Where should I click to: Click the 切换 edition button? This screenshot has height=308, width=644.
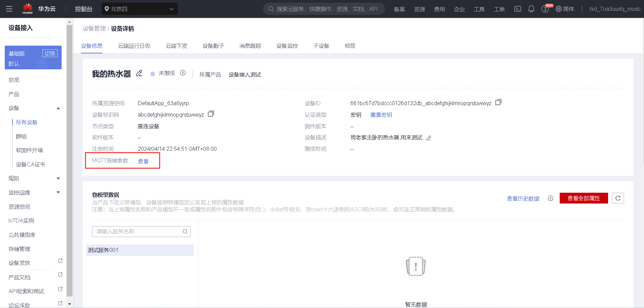(x=50, y=53)
